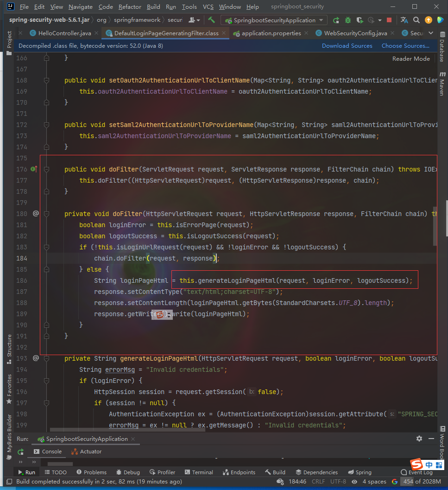This screenshot has height=490, width=448.
Task: Collapse generateLoginPageHtml method at line 193
Action: [x=46, y=358]
